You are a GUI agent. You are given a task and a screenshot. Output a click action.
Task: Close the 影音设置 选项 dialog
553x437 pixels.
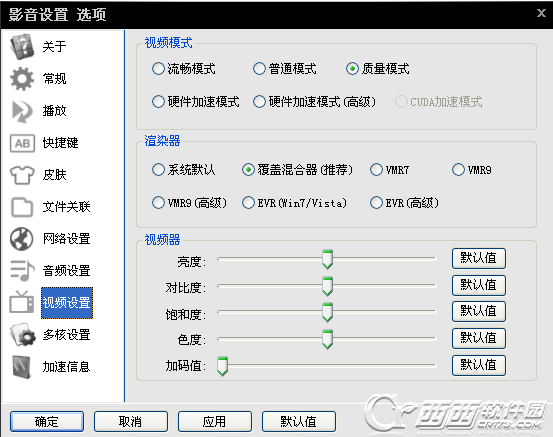[541, 13]
